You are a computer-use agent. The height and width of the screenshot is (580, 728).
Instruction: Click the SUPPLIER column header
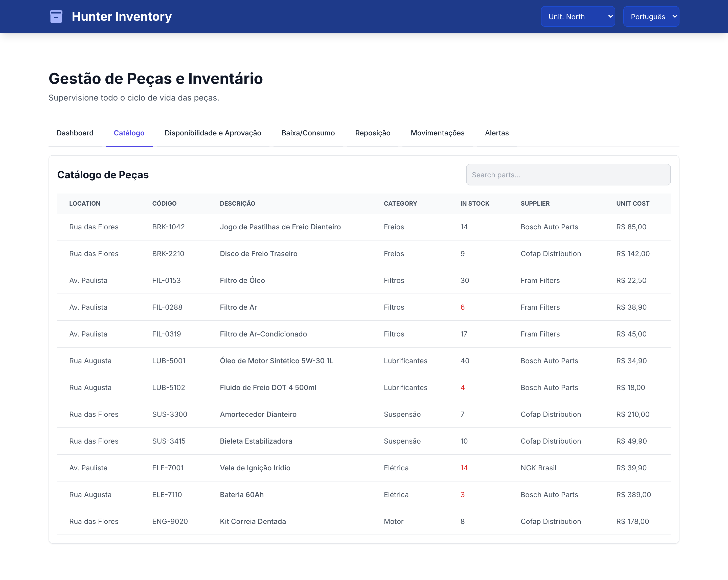(535, 203)
